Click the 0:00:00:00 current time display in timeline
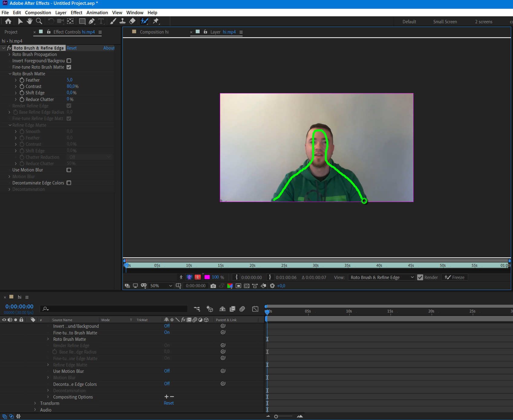The height and width of the screenshot is (420, 513). 19,307
